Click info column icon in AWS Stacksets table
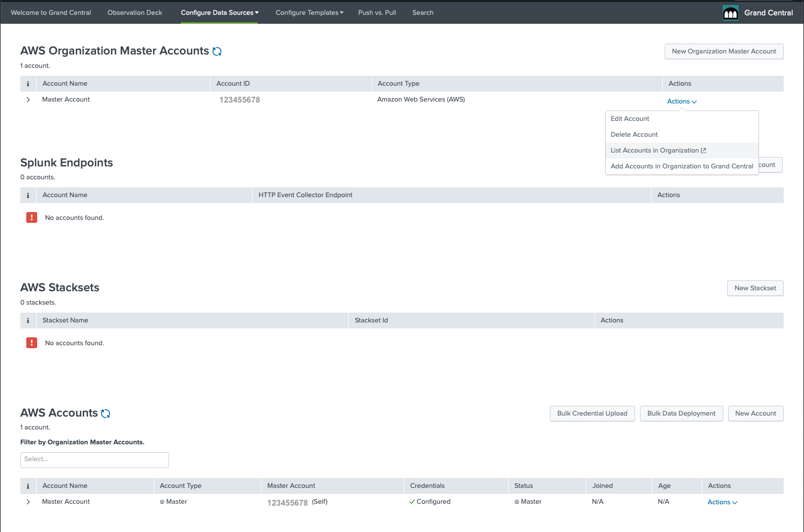Viewport: 804px width, 532px height. tap(28, 320)
